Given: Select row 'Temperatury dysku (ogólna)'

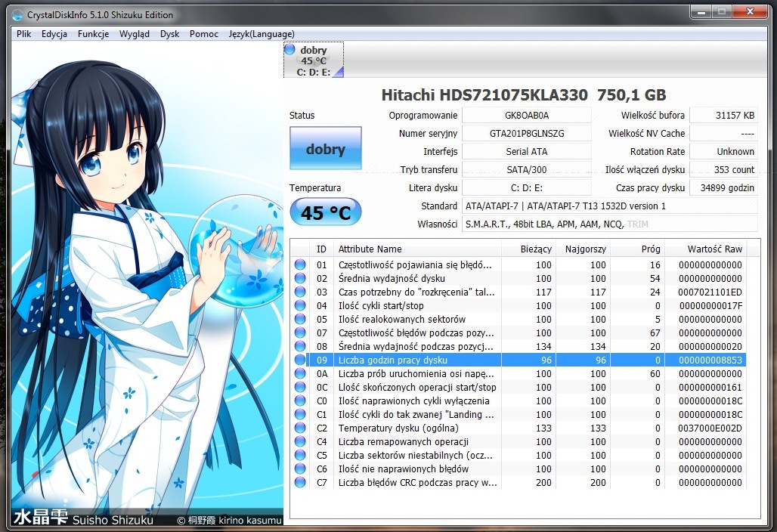Looking at the screenshot, I should (x=518, y=428).
